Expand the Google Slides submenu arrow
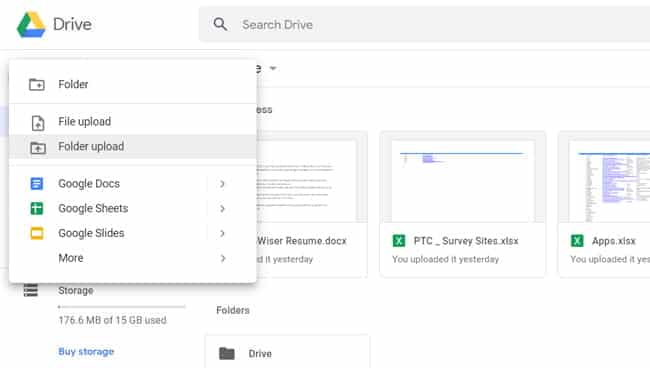This screenshot has height=368, width=650. (x=223, y=233)
